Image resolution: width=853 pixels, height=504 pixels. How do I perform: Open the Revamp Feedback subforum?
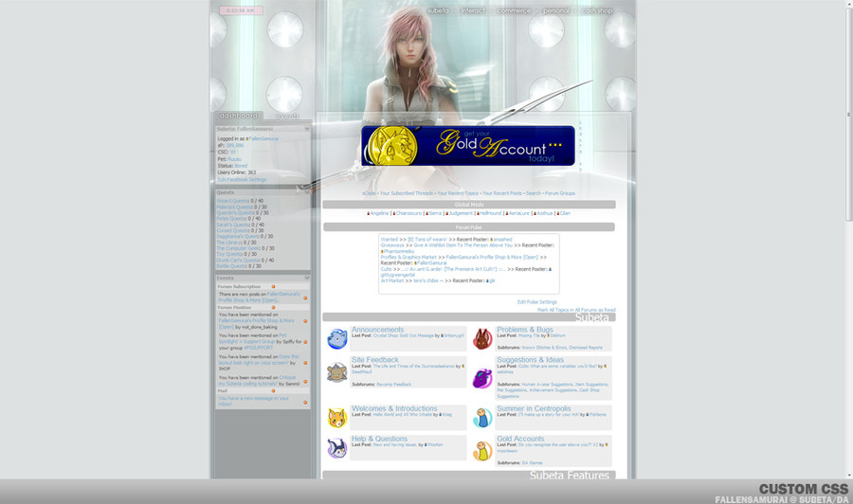point(394,385)
